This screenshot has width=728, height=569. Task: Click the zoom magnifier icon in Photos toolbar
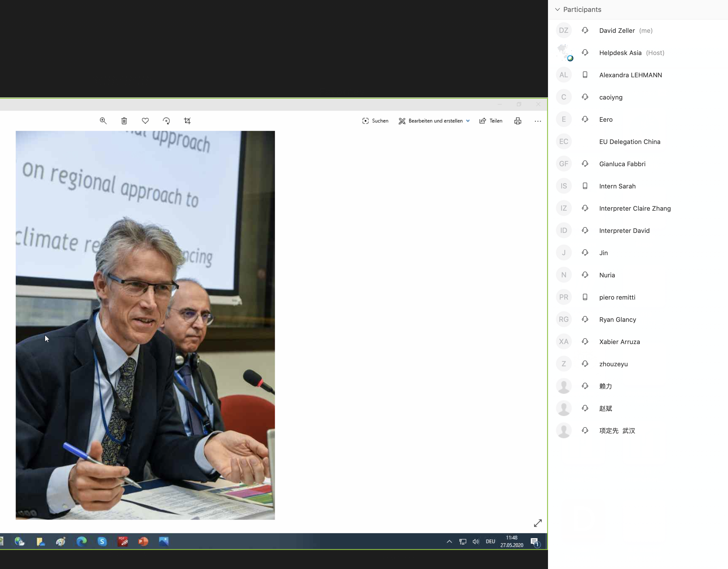click(x=103, y=121)
